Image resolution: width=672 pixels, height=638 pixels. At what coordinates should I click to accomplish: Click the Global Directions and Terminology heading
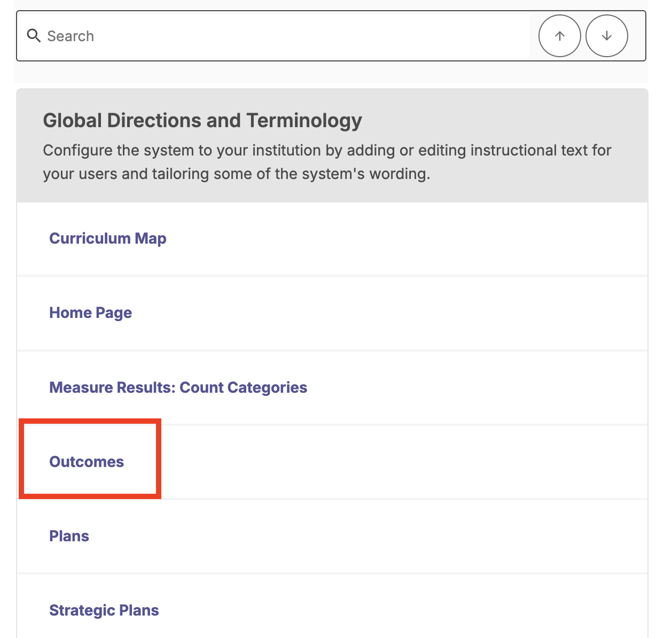point(202,121)
